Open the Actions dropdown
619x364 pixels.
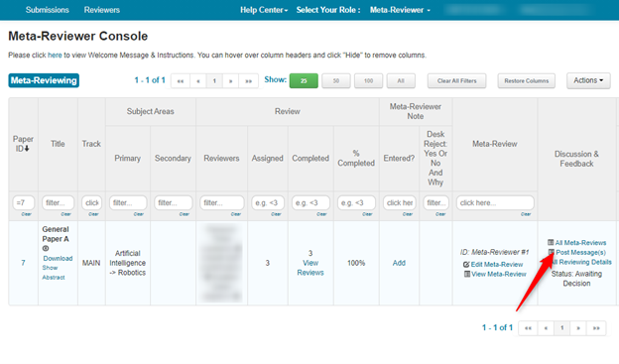(588, 80)
